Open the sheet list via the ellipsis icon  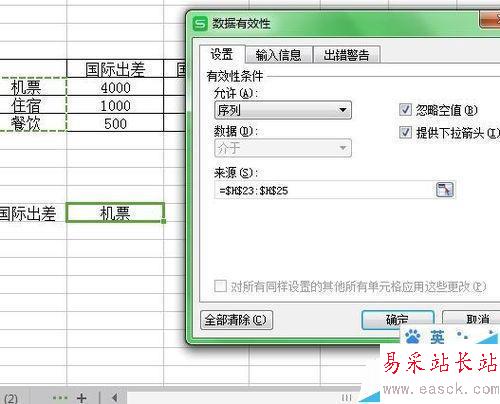60,397
